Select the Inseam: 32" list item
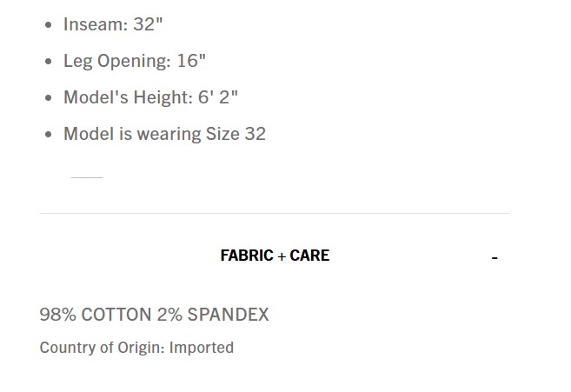571x392 pixels. click(113, 24)
